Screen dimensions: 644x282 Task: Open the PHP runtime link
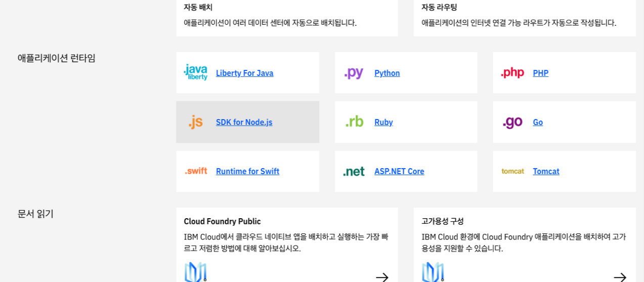tap(540, 73)
